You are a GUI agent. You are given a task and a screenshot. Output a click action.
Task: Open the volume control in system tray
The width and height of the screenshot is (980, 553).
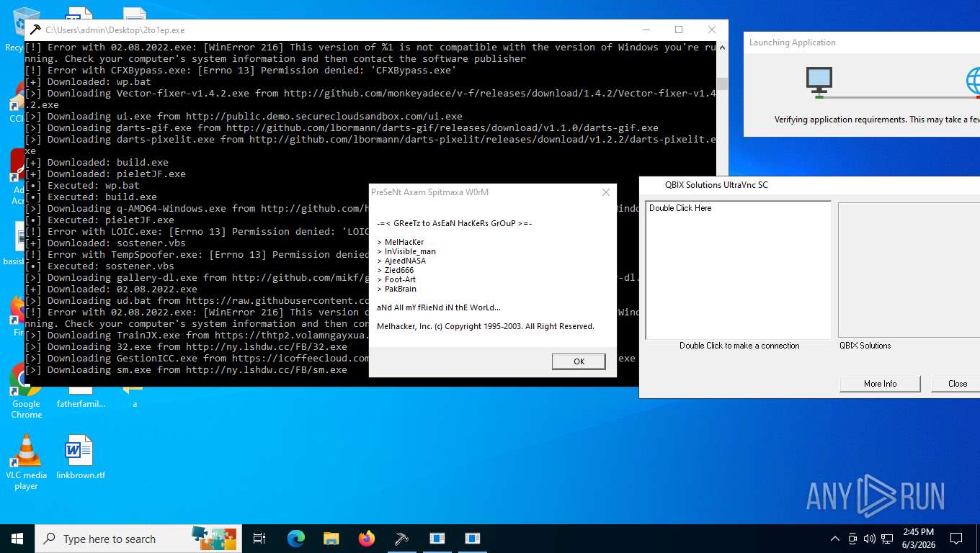pos(869,539)
